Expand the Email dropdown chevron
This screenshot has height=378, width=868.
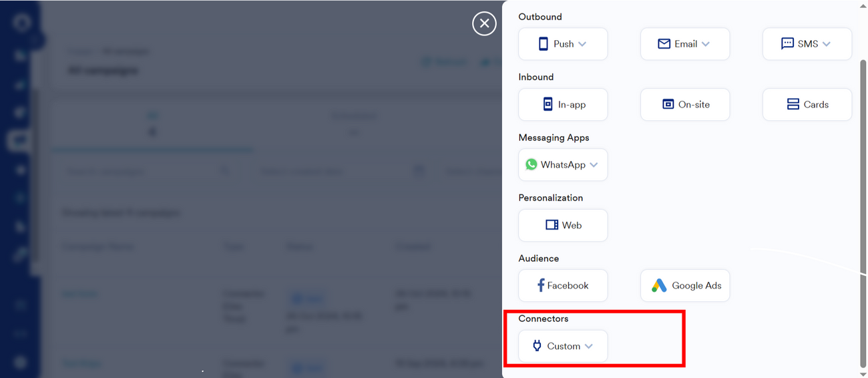[706, 44]
